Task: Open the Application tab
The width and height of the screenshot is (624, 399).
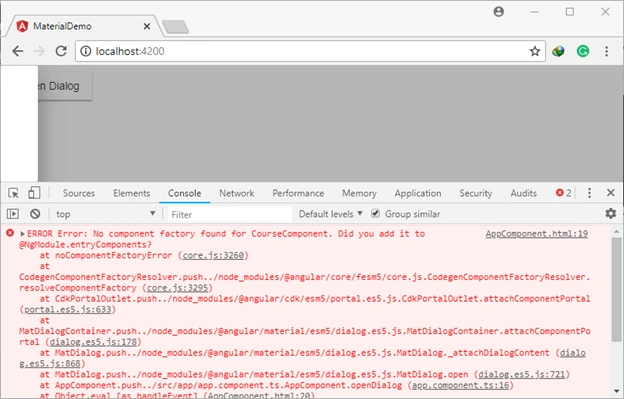Action: click(418, 193)
